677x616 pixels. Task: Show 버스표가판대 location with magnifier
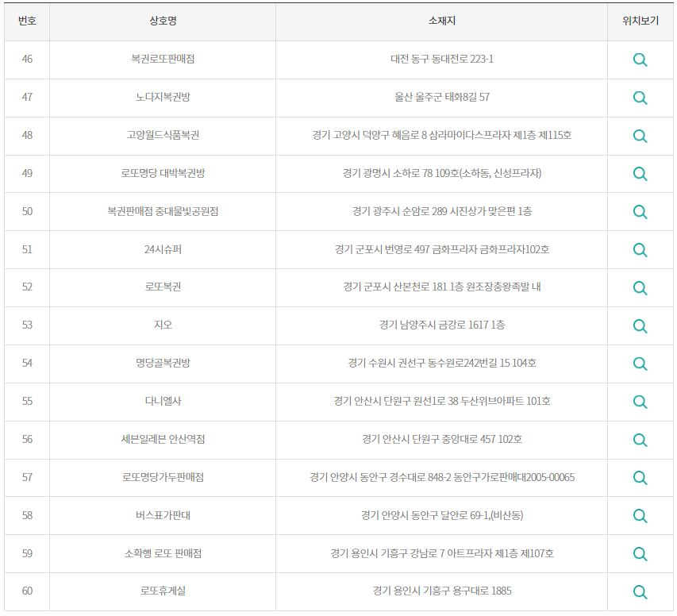tap(640, 516)
